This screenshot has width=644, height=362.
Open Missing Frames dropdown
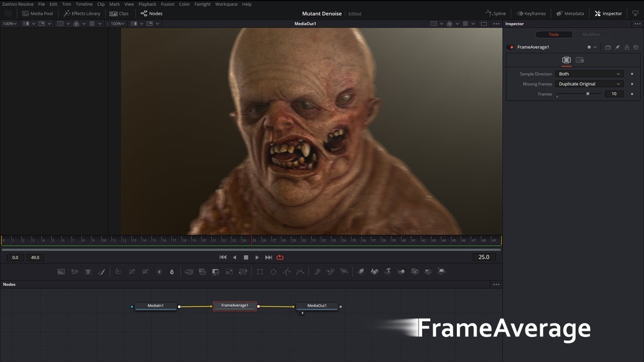pyautogui.click(x=590, y=84)
